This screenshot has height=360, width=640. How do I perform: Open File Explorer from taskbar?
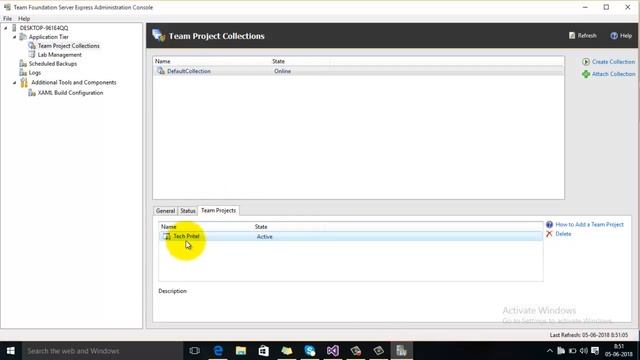(x=241, y=351)
